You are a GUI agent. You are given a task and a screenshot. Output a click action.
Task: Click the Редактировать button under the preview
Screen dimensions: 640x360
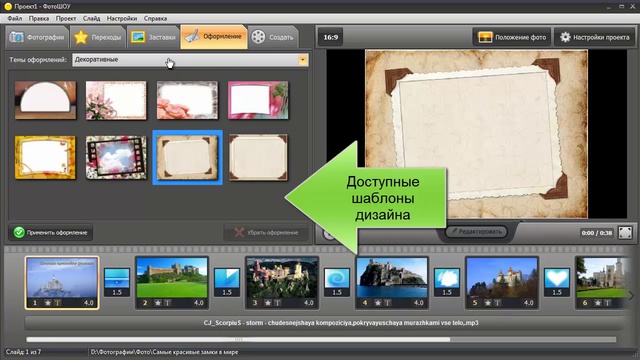(476, 231)
